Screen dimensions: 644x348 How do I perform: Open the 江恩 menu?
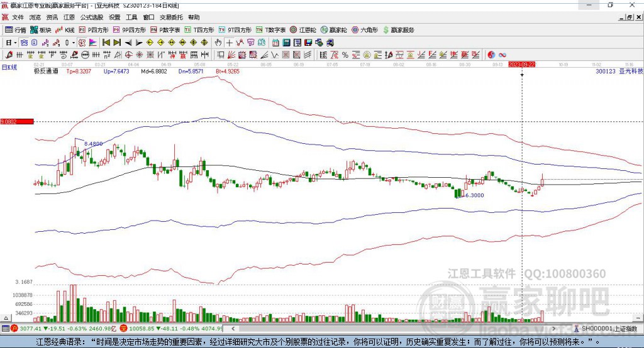pyautogui.click(x=69, y=17)
